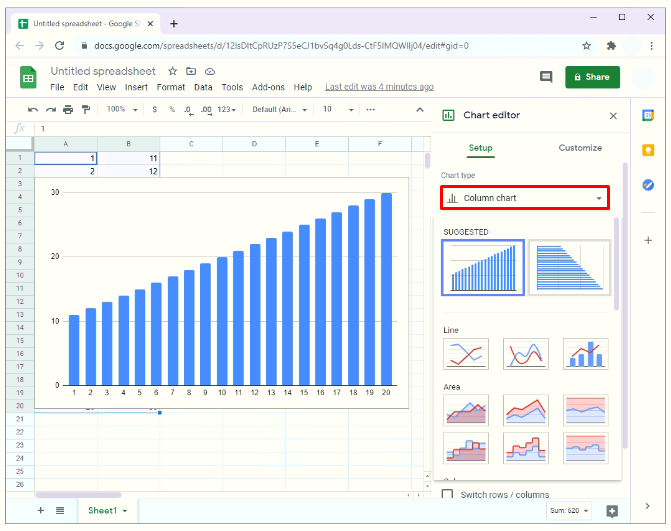Click the green Share button
Image resolution: width=671 pixels, height=531 pixels.
[592, 77]
